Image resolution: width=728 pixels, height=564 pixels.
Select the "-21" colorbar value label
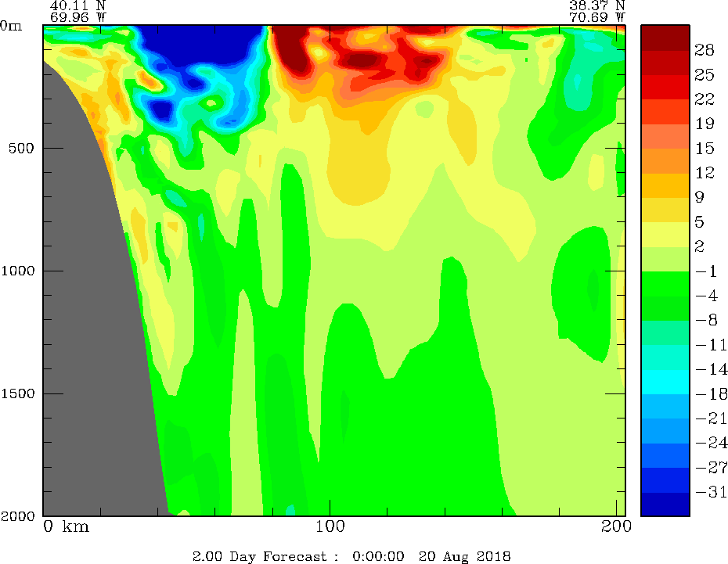pos(712,419)
